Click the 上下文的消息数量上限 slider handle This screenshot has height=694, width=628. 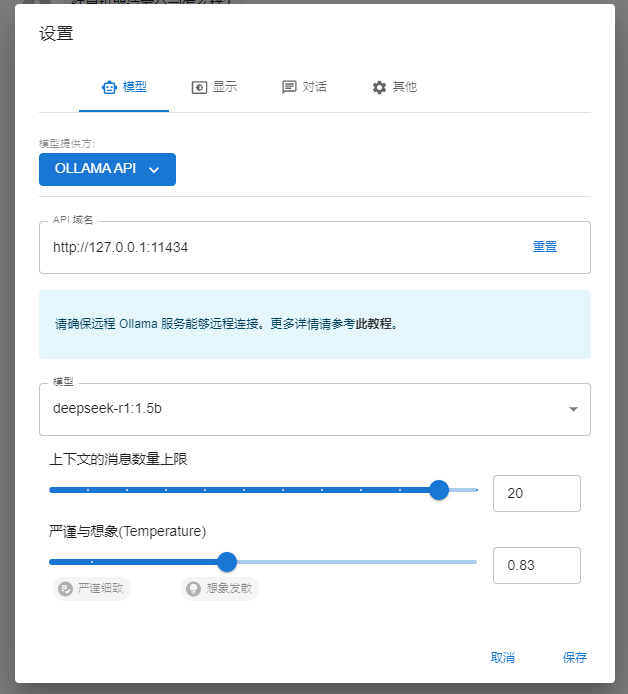pos(439,490)
